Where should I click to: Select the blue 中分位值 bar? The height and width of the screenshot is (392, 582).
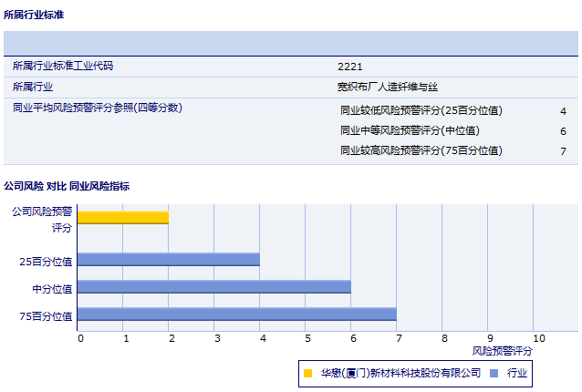pos(214,287)
